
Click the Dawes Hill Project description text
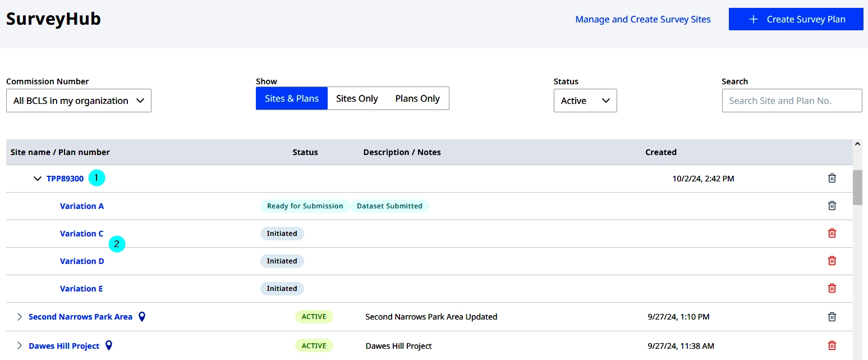(398, 346)
